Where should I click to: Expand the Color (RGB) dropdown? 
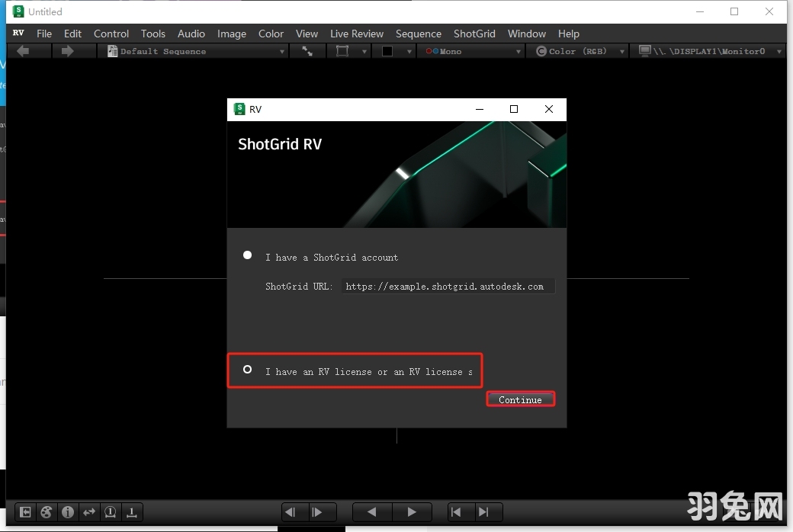coord(578,51)
